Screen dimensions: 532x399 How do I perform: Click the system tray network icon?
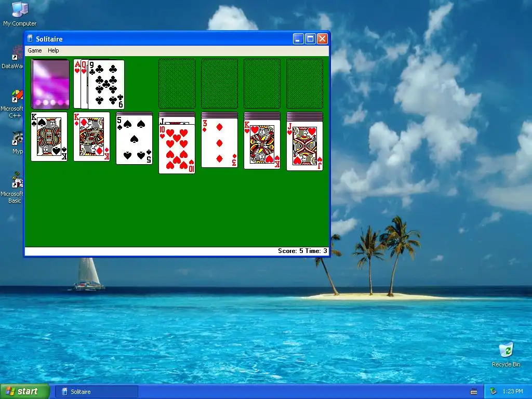point(494,391)
